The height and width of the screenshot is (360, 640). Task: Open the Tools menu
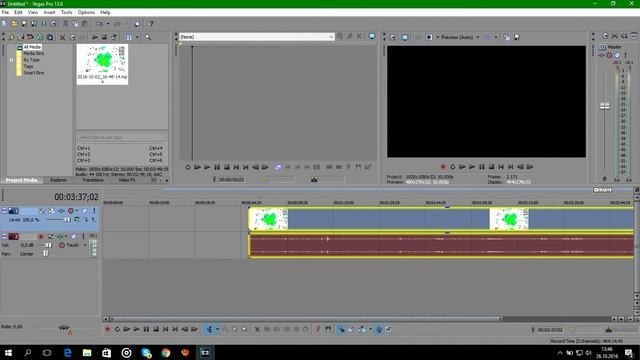67,12
